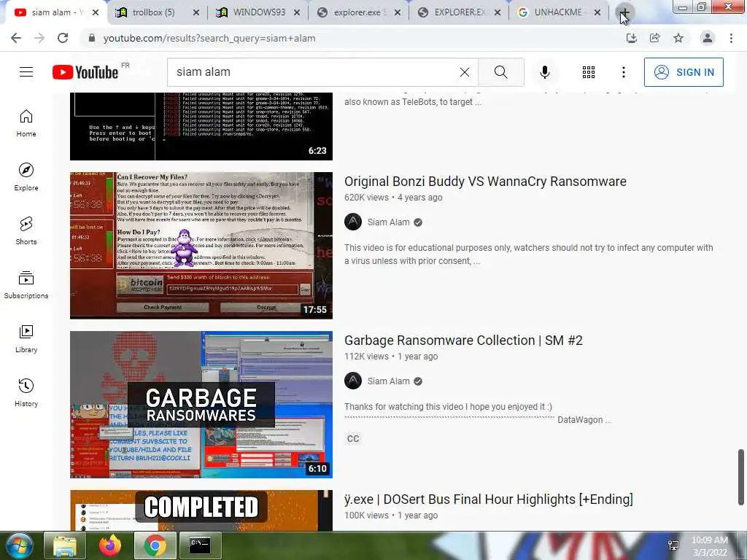Click the URL in the address bar
This screenshot has height=560, width=747.
pyautogui.click(x=209, y=38)
